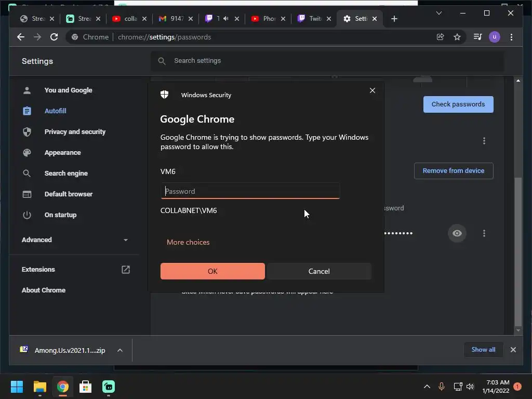Open more actions for the saved password row
The width and height of the screenshot is (532, 399).
click(484, 233)
